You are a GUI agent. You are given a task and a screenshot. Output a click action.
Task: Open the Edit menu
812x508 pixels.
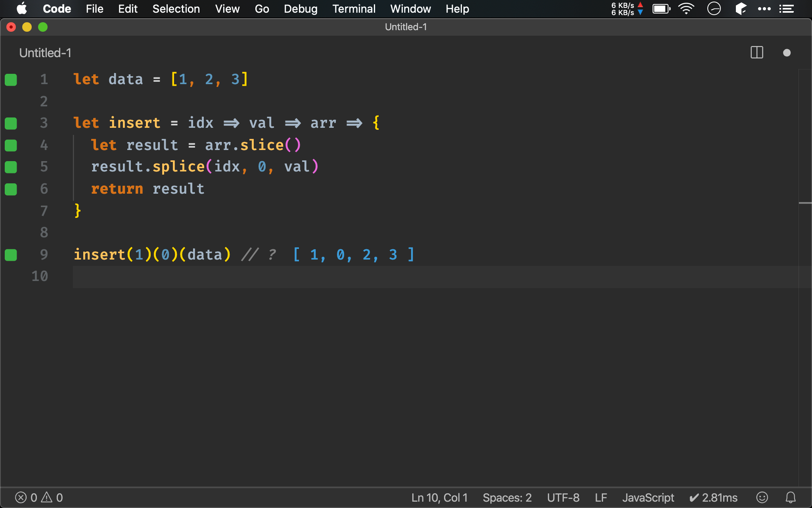pos(128,9)
